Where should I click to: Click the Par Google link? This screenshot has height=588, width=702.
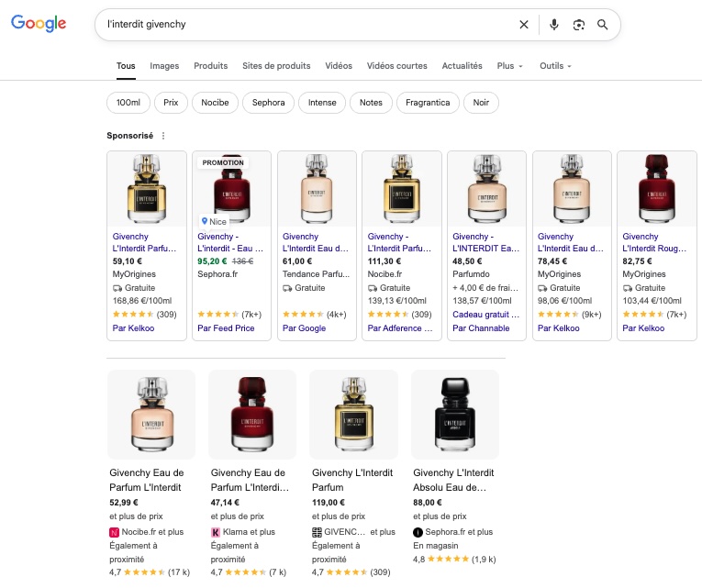(304, 328)
